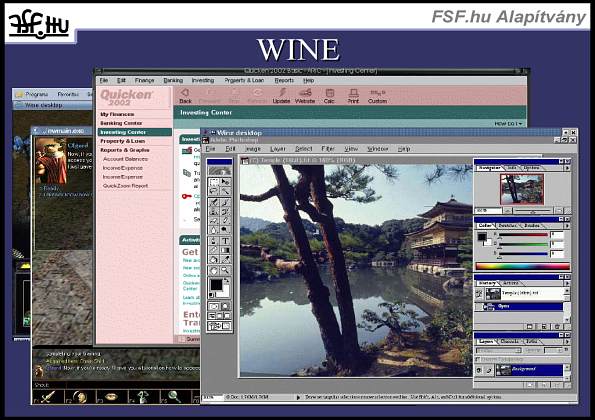This screenshot has width=595, height=420.
Task: Switch to Quick Mask mode in toolbox
Action: coord(226,307)
